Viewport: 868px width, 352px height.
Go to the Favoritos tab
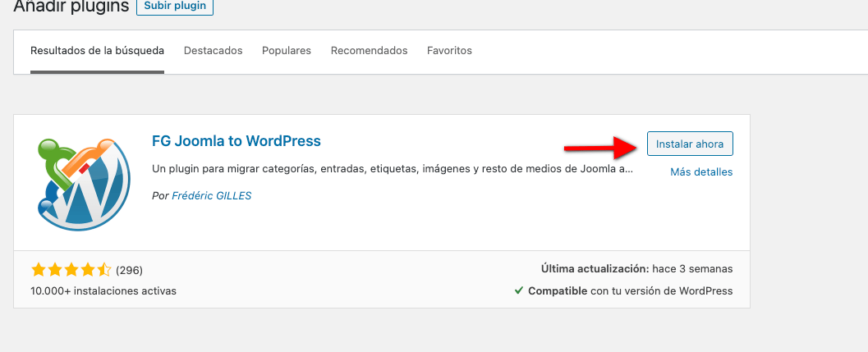pos(449,51)
